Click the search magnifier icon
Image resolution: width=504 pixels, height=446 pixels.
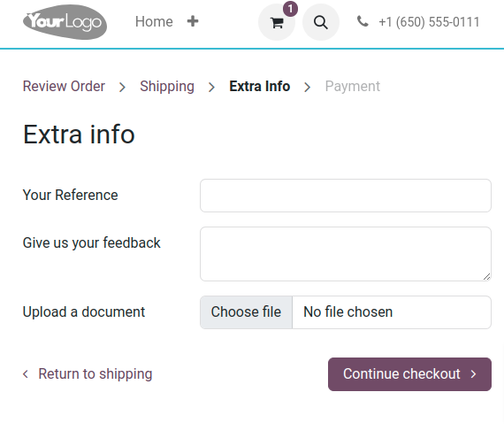[320, 22]
